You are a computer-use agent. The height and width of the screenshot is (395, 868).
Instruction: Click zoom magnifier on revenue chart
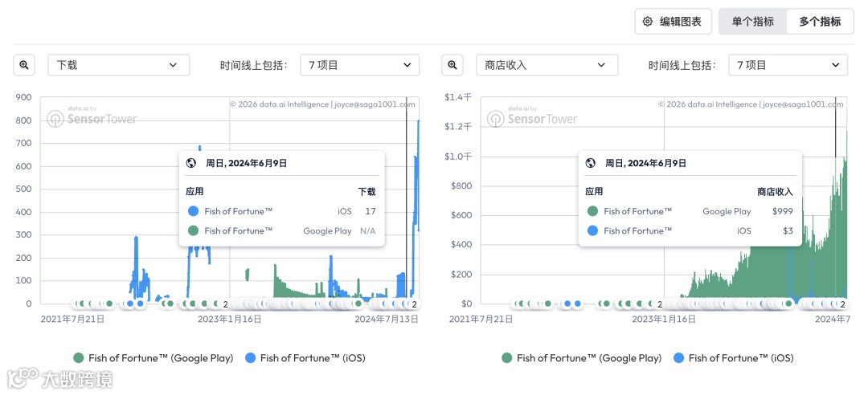452,65
